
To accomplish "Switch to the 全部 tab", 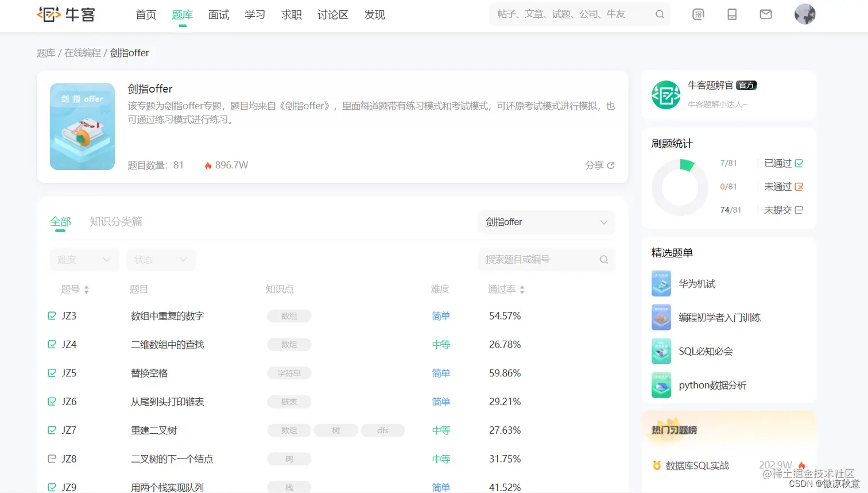I will coord(60,222).
